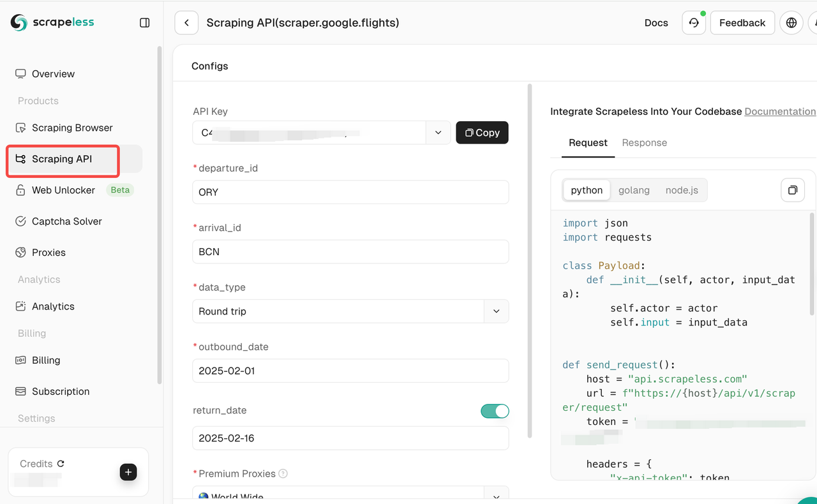The image size is (817, 504).
Task: Click the Configs form scrollbar
Action: click(530, 262)
